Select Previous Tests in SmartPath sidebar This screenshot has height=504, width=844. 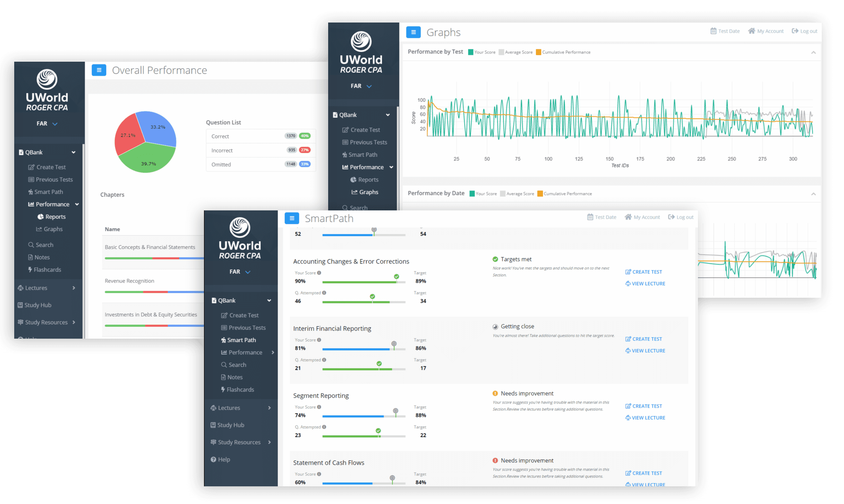[243, 328]
